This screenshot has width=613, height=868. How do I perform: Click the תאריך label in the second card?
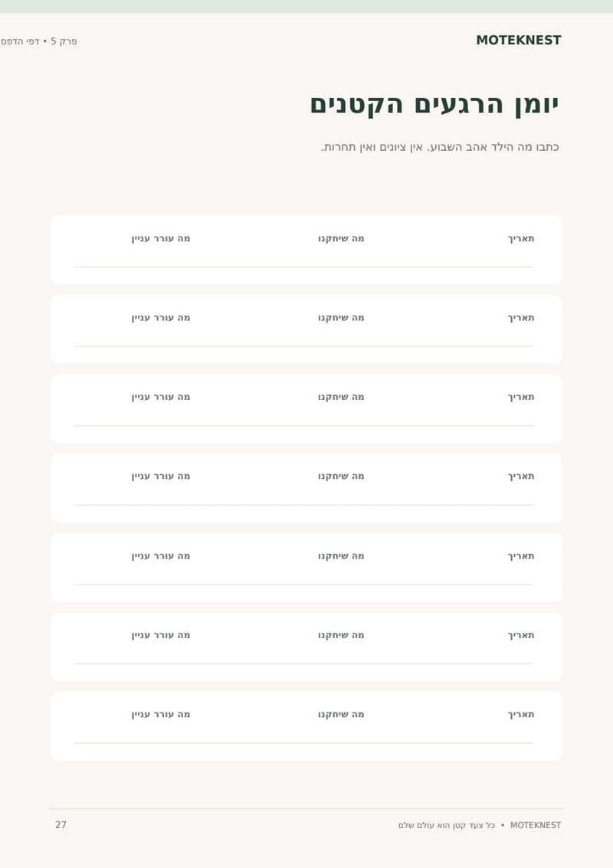pyautogui.click(x=521, y=318)
